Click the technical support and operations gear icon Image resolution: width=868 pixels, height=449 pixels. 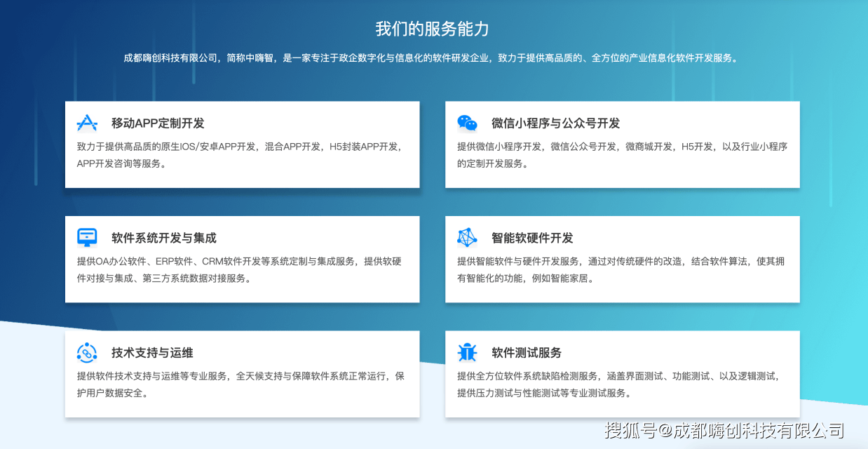pos(86,351)
